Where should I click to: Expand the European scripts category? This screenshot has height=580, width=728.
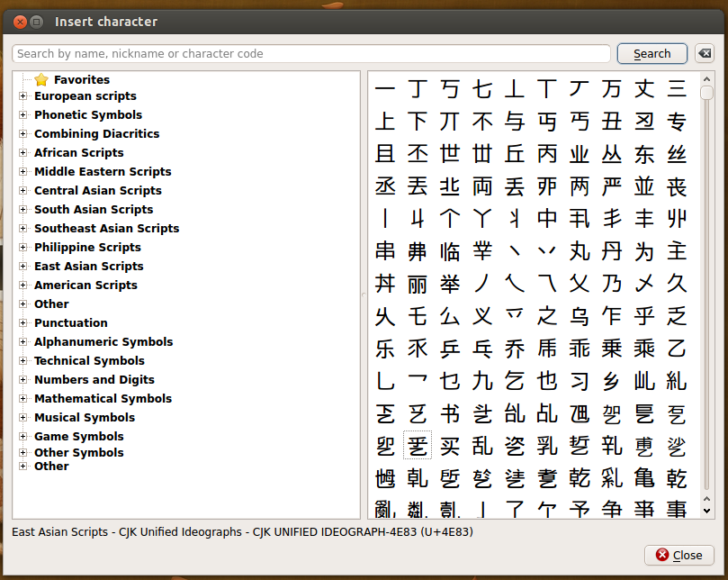22,96
